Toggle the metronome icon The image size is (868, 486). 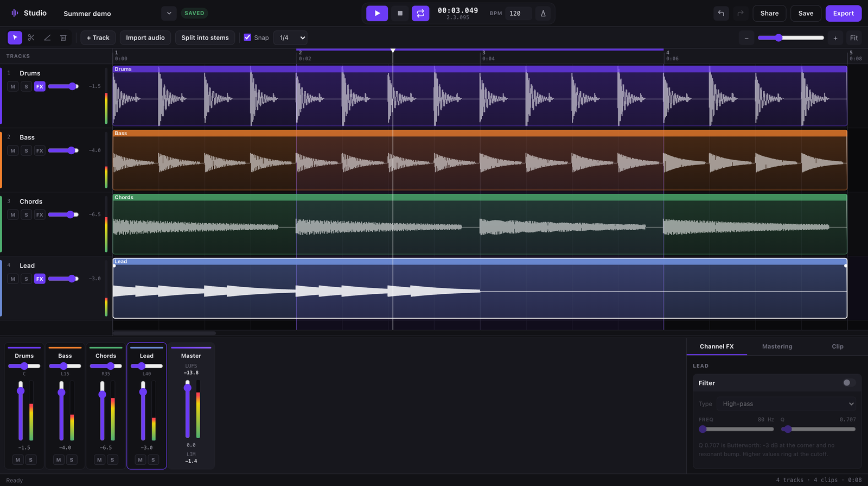point(543,13)
